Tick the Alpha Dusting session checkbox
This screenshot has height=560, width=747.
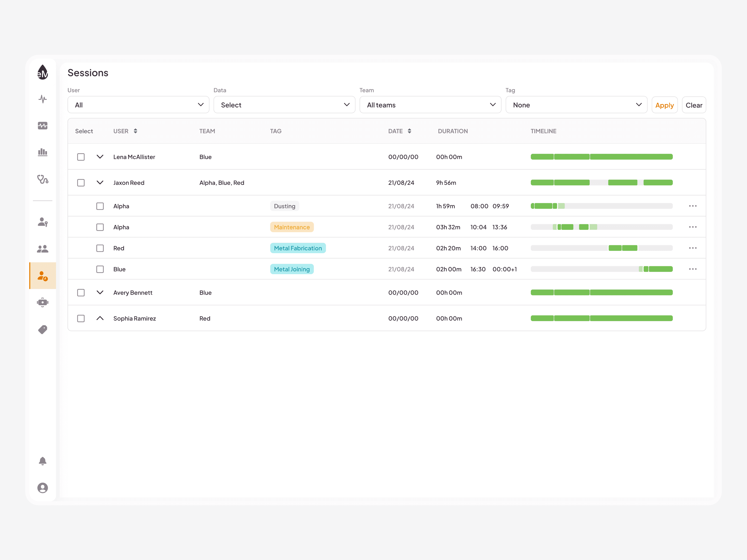click(100, 206)
